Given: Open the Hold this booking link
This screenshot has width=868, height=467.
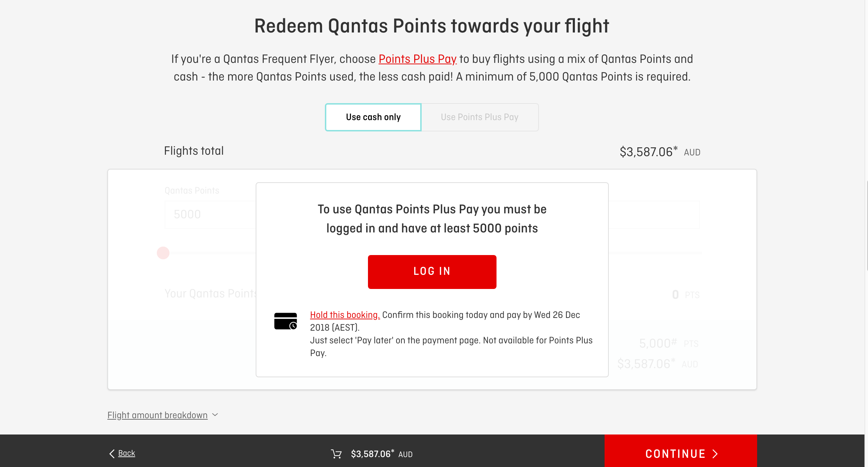Looking at the screenshot, I should point(345,315).
